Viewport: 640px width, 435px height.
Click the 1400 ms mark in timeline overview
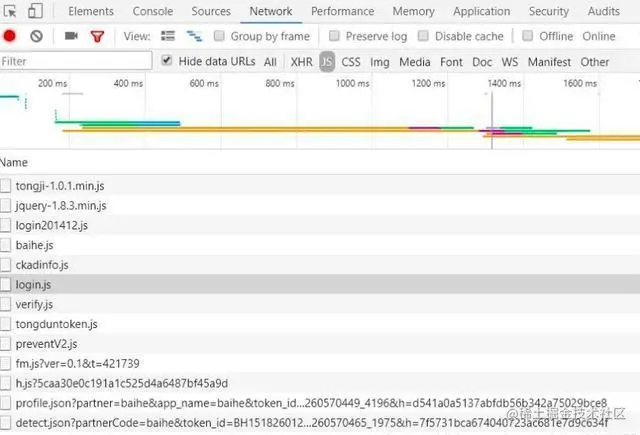tap(504, 83)
